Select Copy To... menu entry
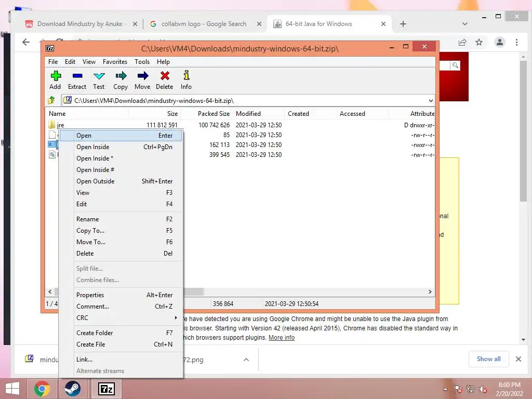The width and height of the screenshot is (532, 399). (x=121, y=231)
